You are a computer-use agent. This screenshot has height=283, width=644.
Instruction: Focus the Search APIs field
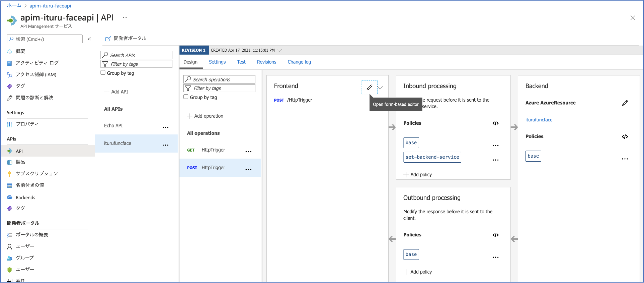pyautogui.click(x=137, y=55)
